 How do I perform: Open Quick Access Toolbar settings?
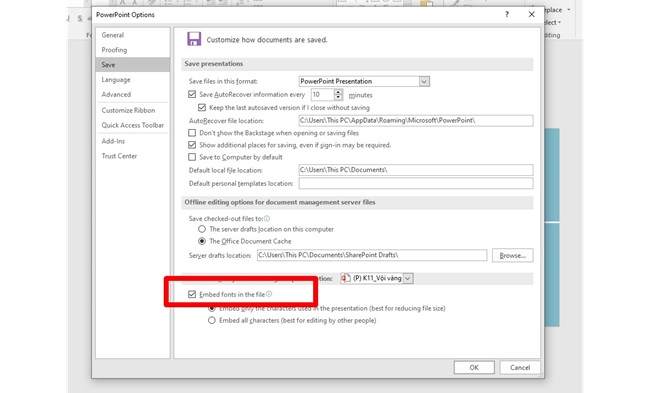[133, 125]
